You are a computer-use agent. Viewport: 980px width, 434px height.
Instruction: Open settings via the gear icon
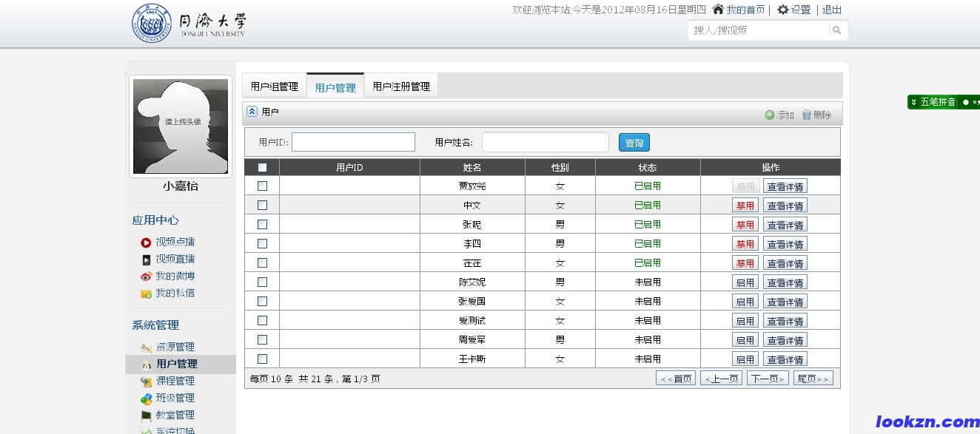point(782,10)
